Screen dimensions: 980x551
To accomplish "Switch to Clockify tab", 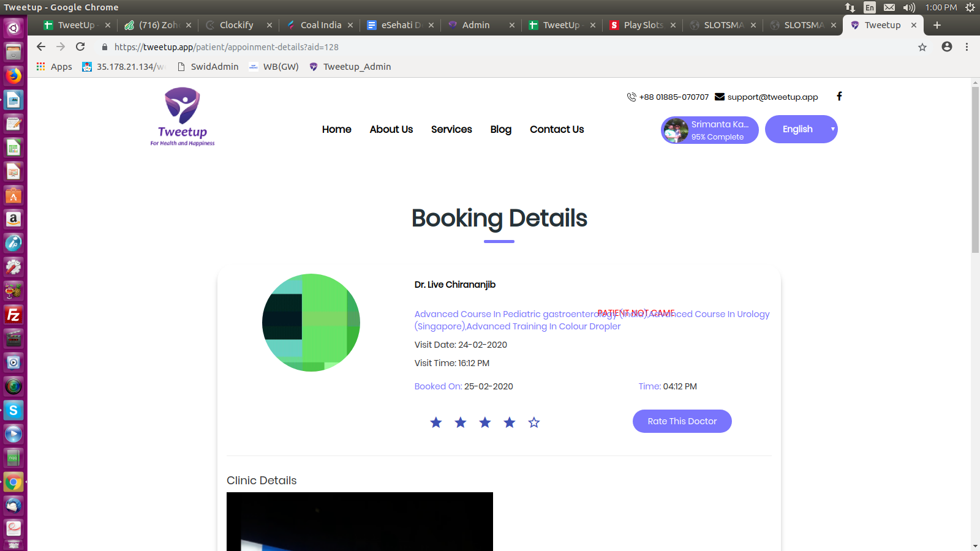I will click(x=236, y=25).
